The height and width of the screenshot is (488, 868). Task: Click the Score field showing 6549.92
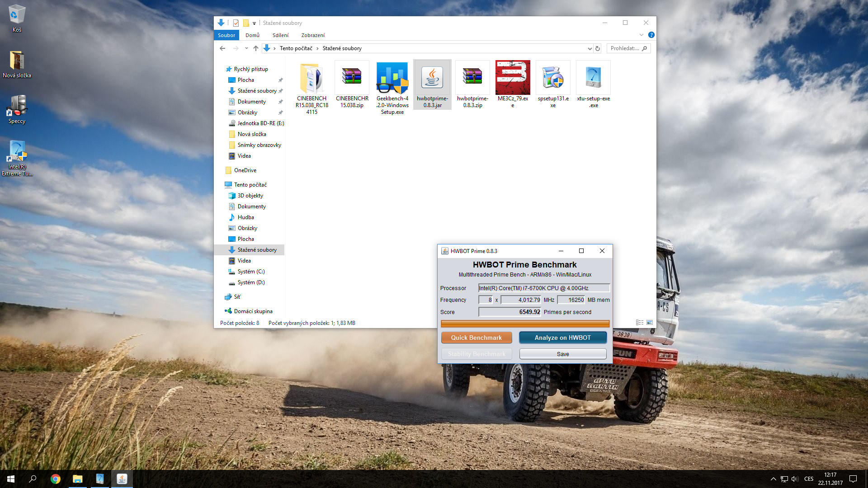tap(509, 312)
